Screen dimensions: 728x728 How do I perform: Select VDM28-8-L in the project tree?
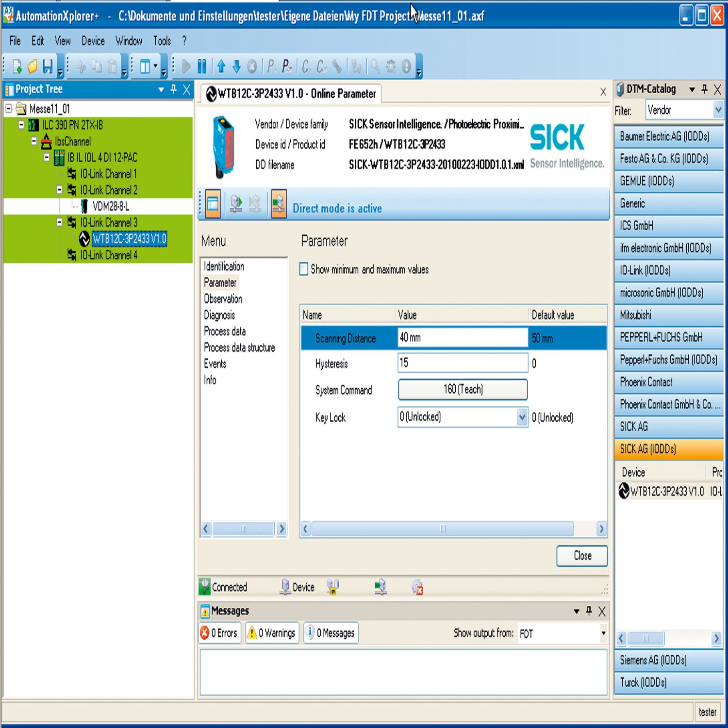pos(111,206)
